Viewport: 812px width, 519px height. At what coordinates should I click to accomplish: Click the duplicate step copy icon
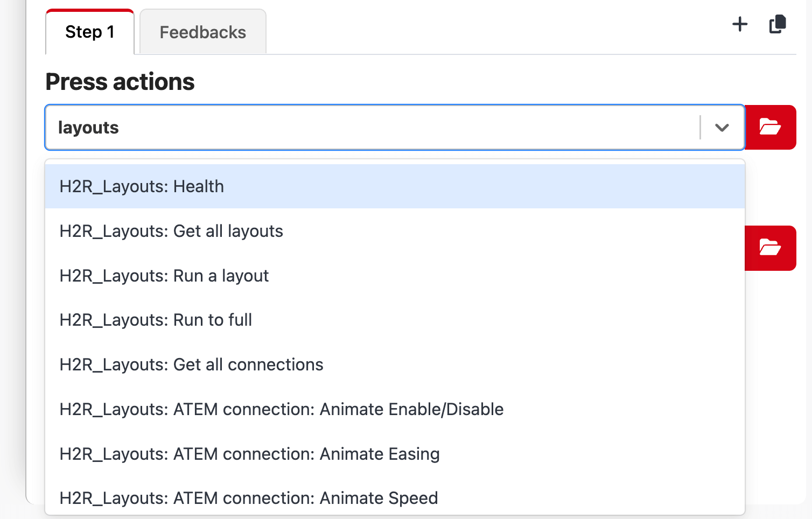(x=778, y=24)
